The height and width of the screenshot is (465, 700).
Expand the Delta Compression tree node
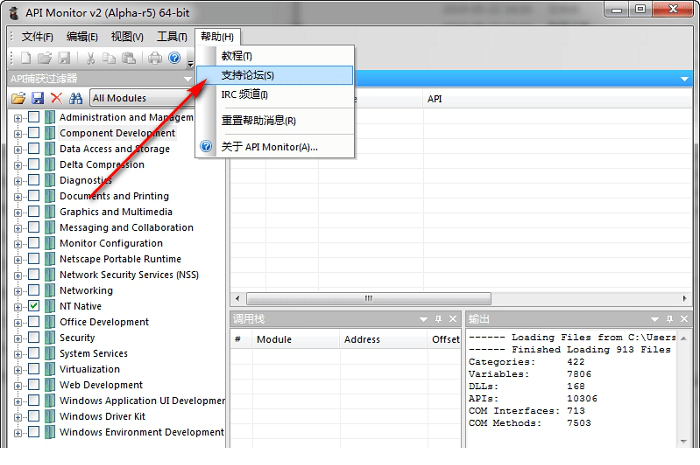[18, 166]
